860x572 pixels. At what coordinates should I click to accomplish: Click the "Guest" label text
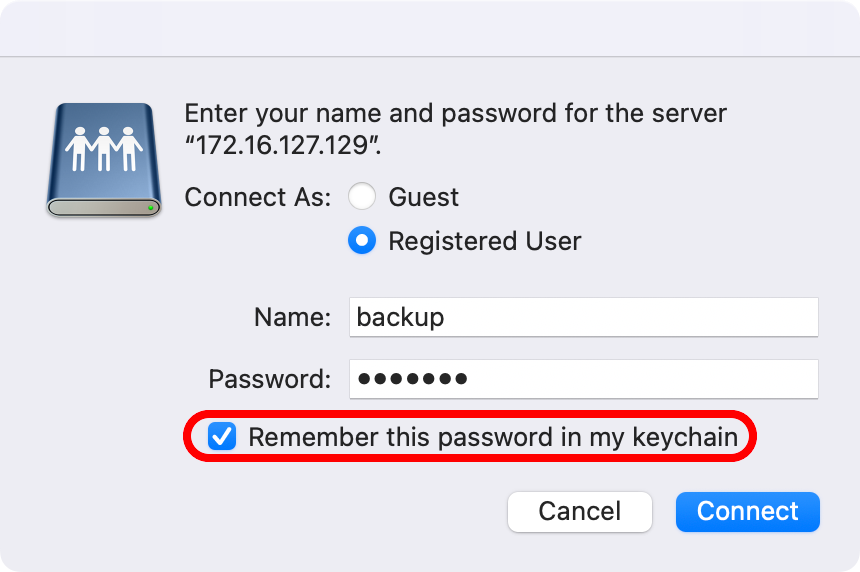click(423, 197)
